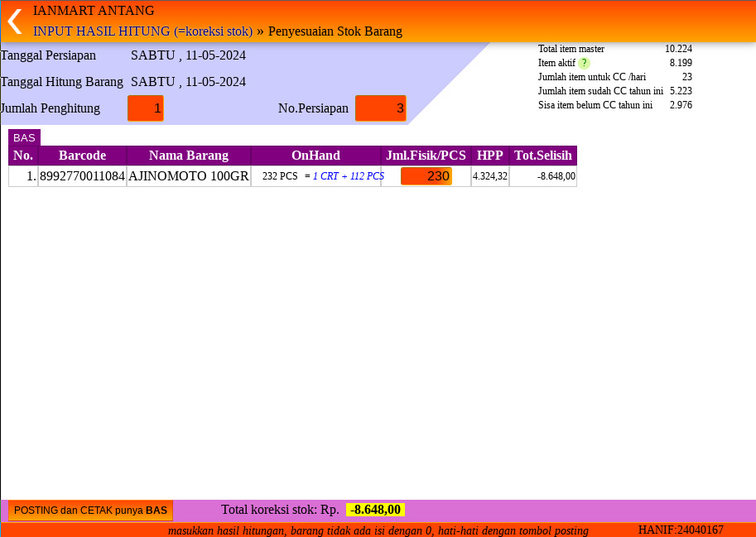Click the OnHand column header
Viewport: 756px width, 537px height.
pyautogui.click(x=315, y=156)
